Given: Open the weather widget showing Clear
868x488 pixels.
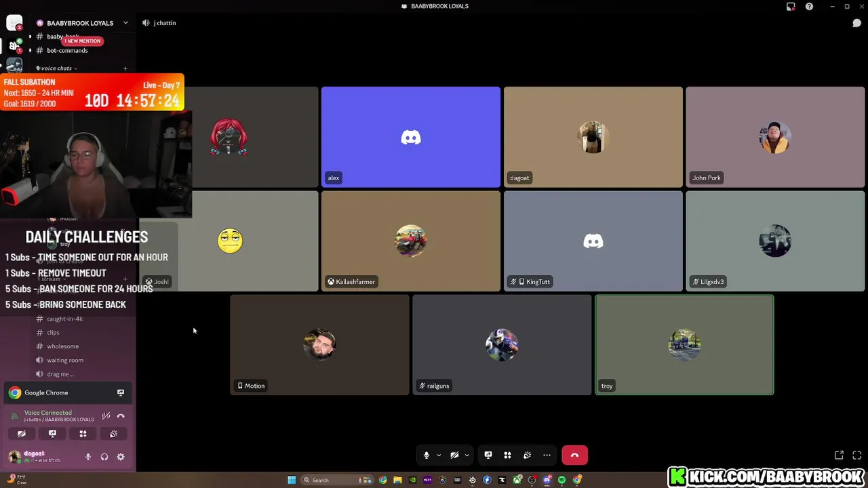Looking at the screenshot, I should (17, 479).
